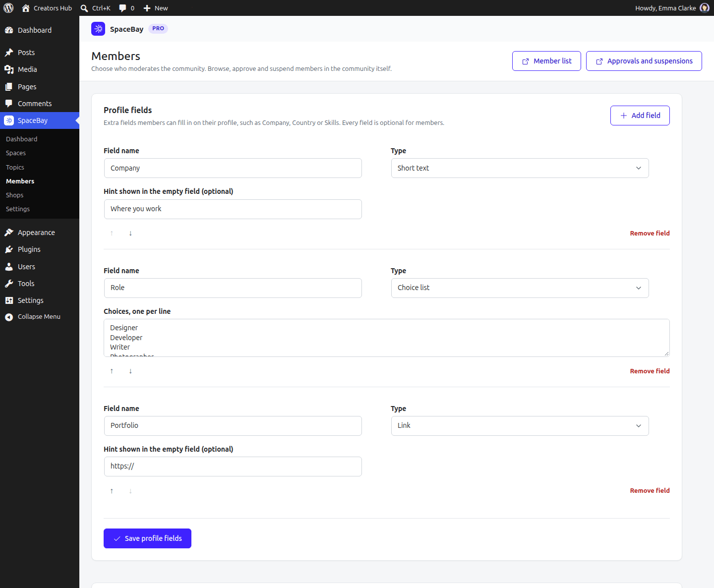Image resolution: width=714 pixels, height=588 pixels.
Task: Move the Portfolio field up
Action: click(112, 491)
